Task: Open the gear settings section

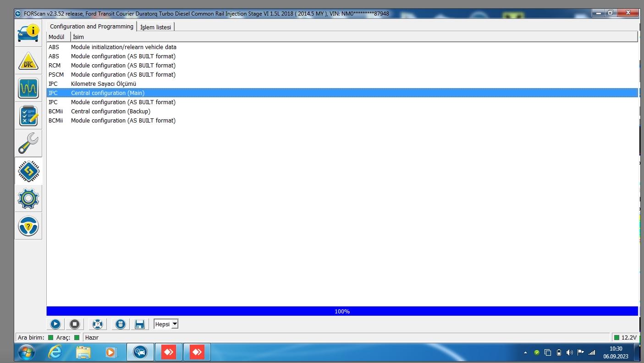Action: tap(28, 198)
